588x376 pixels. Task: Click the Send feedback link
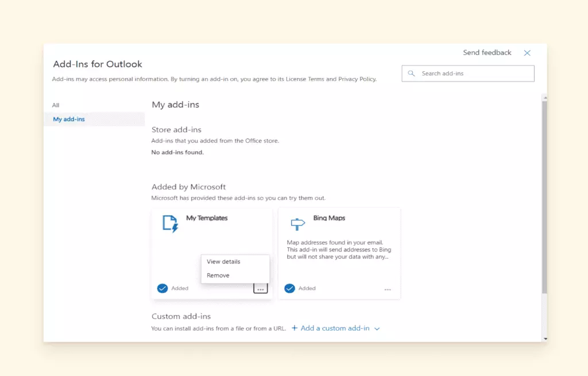(x=487, y=53)
